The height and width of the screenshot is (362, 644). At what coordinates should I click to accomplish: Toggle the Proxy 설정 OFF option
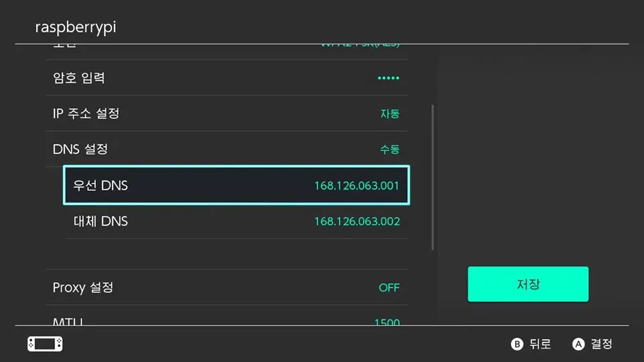227,288
